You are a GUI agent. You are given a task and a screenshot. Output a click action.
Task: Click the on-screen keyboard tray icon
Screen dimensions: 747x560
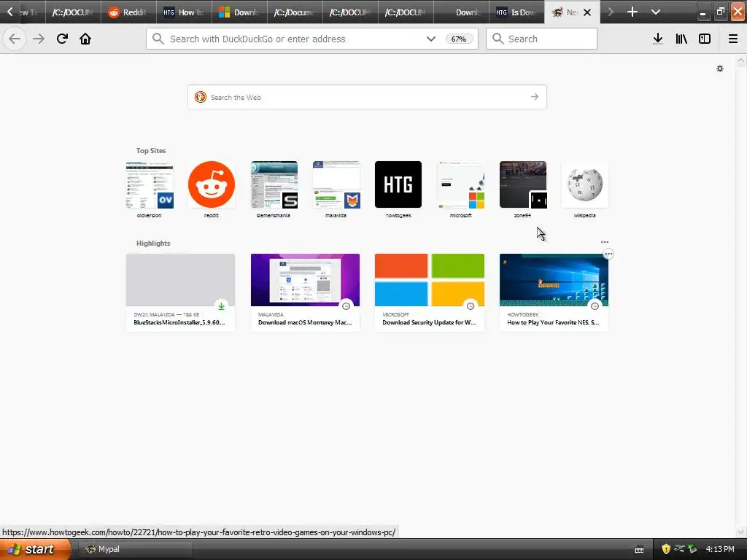[x=639, y=550]
